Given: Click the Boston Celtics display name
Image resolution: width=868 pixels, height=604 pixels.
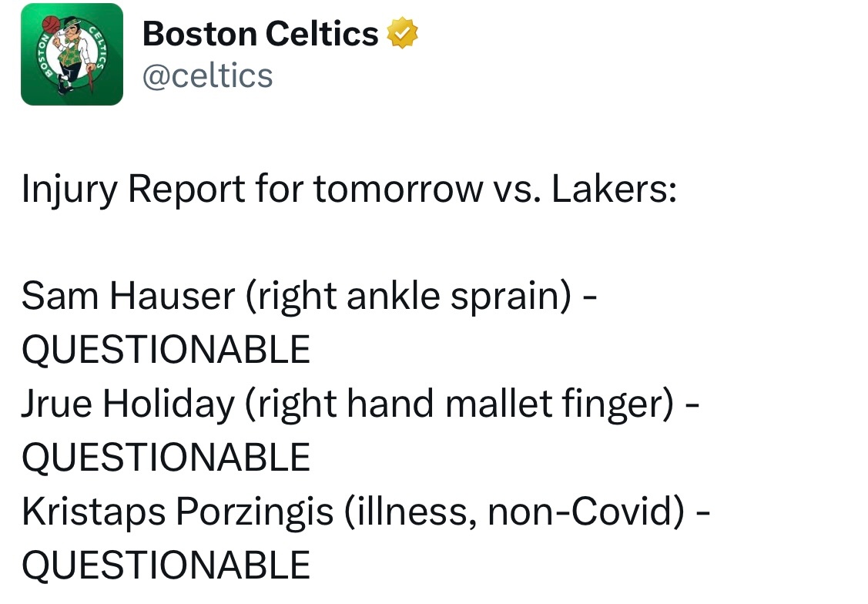Looking at the screenshot, I should coord(260,34).
